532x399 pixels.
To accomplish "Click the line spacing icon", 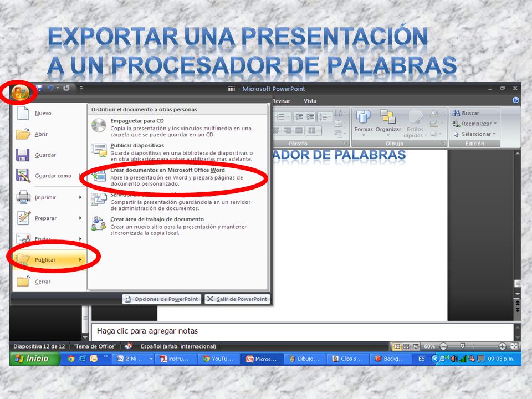I will (324, 117).
